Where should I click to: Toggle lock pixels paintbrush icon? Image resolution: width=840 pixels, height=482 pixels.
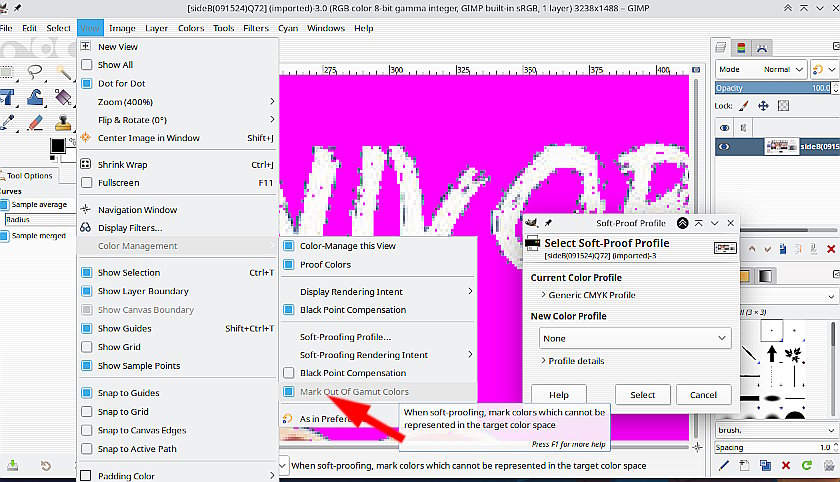tap(744, 106)
